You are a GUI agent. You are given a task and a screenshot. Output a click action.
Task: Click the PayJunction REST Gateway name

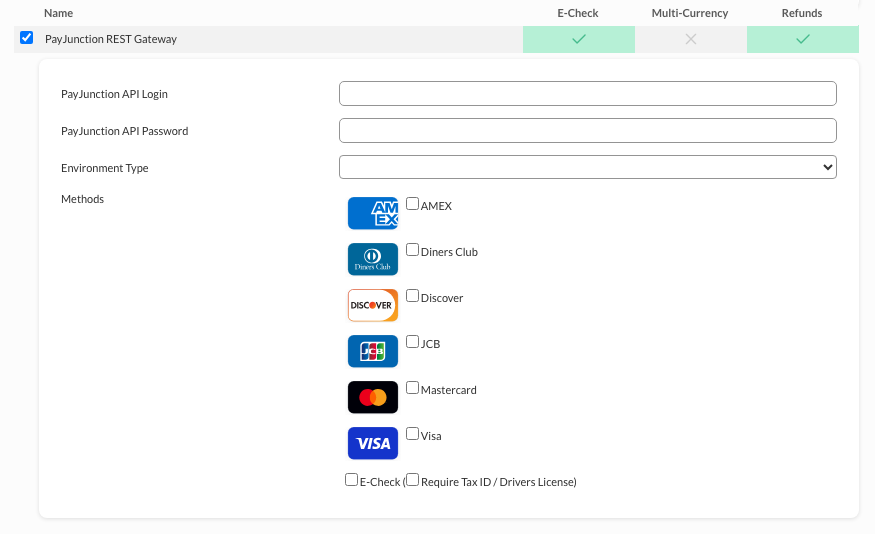[111, 39]
